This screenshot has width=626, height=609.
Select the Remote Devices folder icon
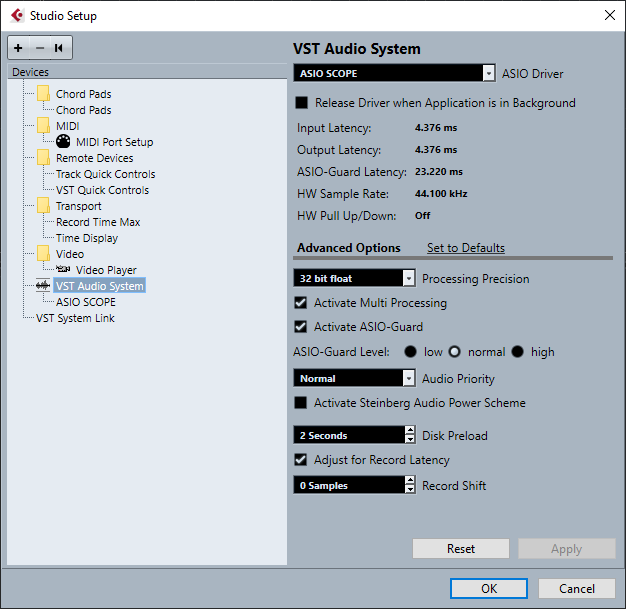[x=43, y=157]
